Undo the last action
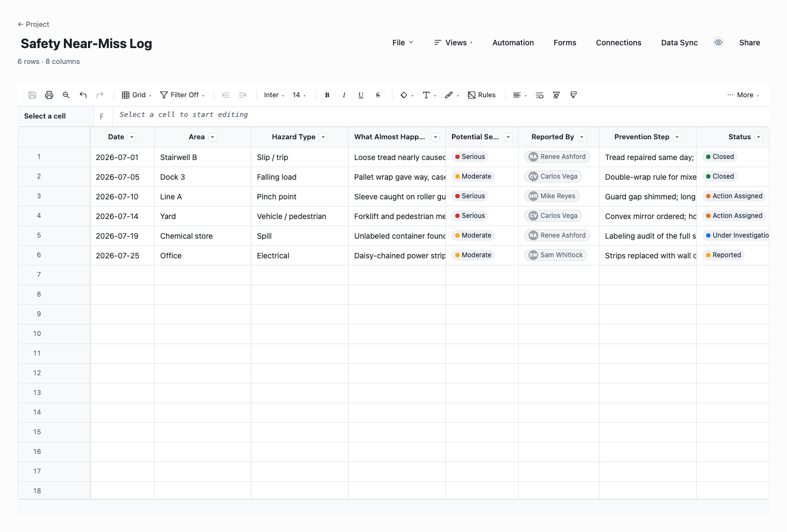 (x=83, y=95)
